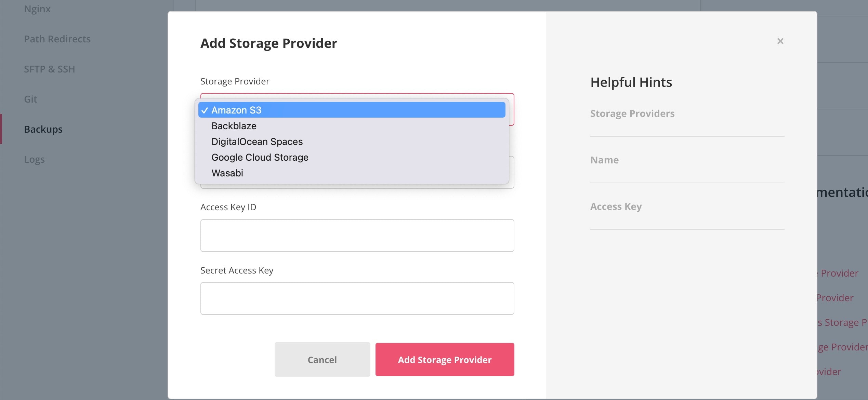Viewport: 868px width, 400px height.
Task: Pick DigitalOcean Spaces option
Action: [352, 142]
